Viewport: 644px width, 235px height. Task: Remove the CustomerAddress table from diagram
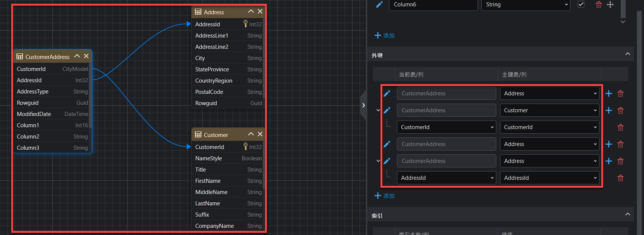(86, 56)
